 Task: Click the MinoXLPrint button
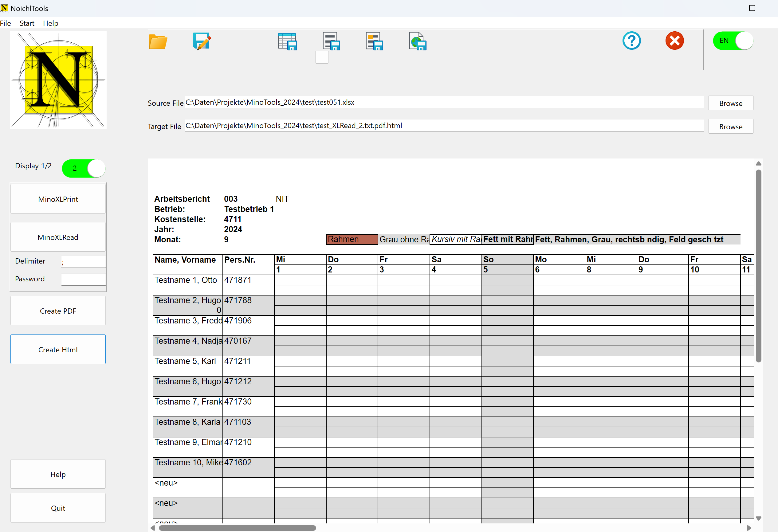[x=58, y=199]
